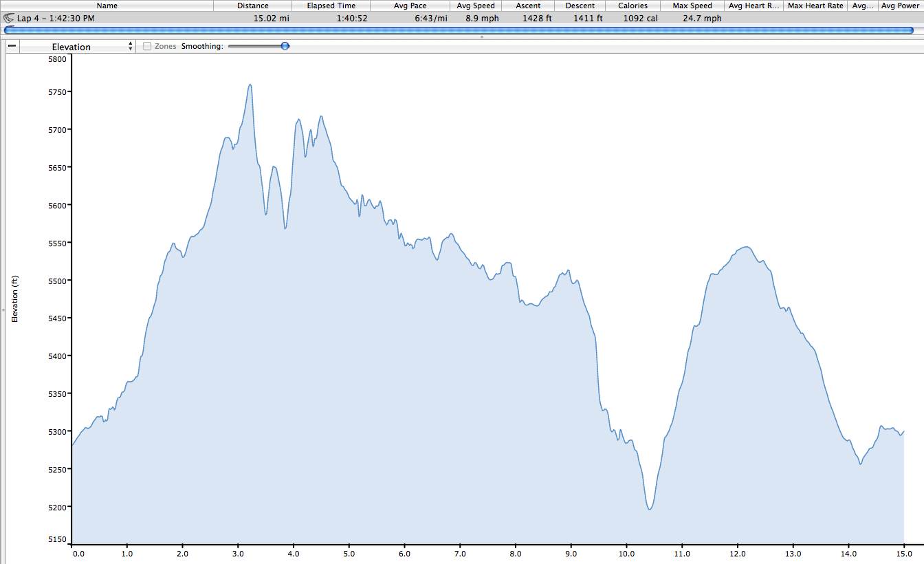This screenshot has height=564, width=924.
Task: Sort by the Distance column header
Action: 252,6
